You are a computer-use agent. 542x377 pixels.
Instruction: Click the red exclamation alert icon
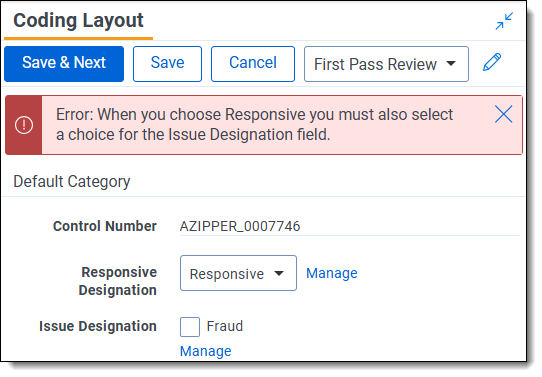(x=24, y=125)
